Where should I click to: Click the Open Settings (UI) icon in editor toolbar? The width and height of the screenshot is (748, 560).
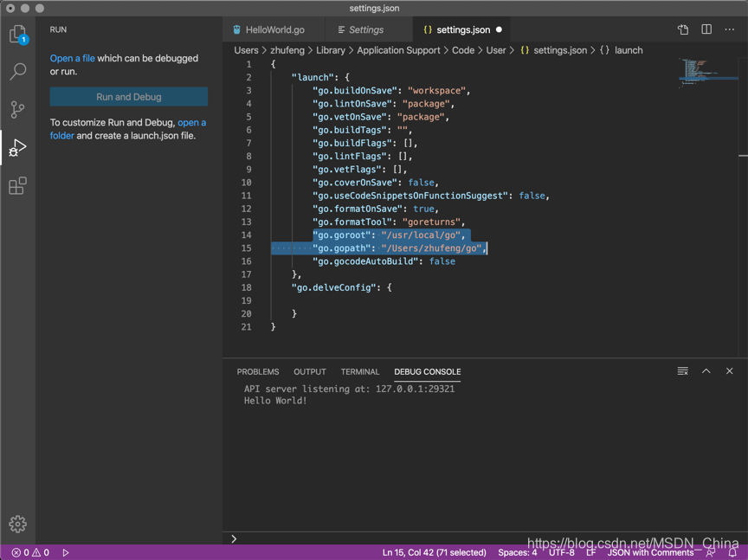tap(683, 29)
